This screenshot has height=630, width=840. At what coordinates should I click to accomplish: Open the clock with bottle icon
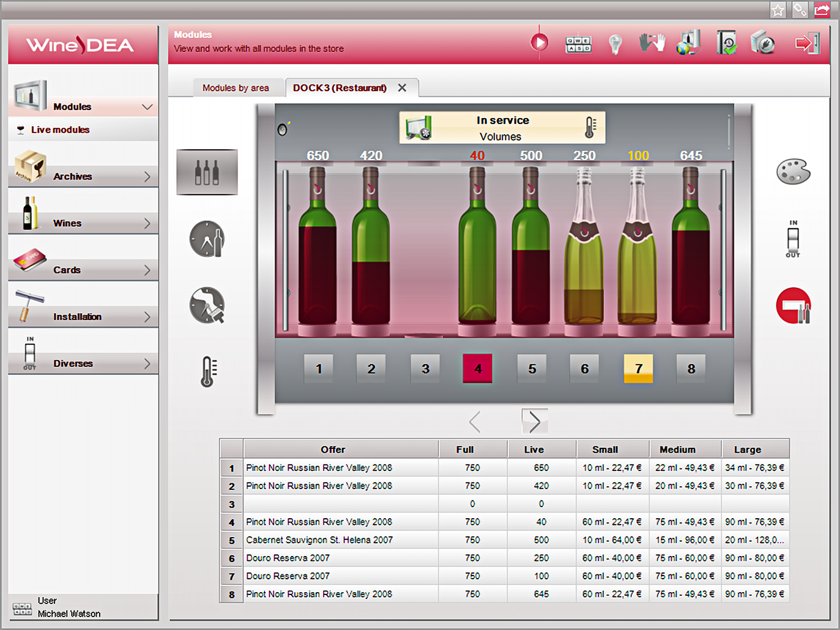[207, 239]
